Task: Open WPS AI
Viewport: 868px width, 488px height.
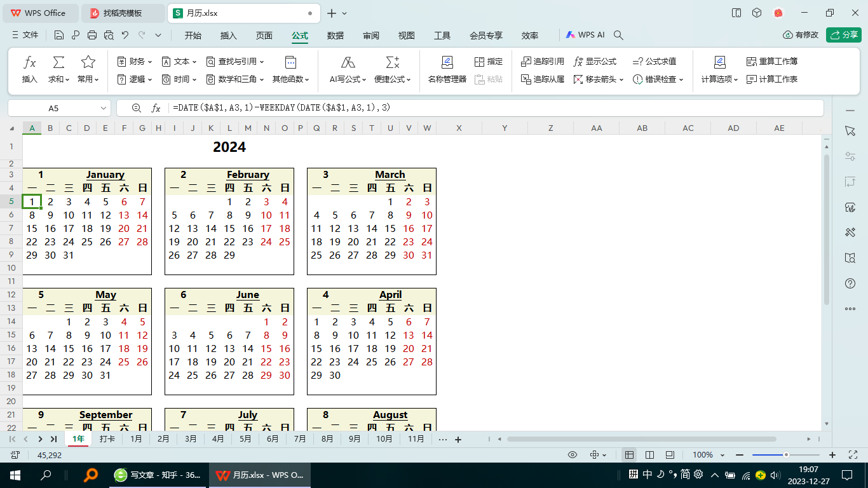Action: coord(585,35)
